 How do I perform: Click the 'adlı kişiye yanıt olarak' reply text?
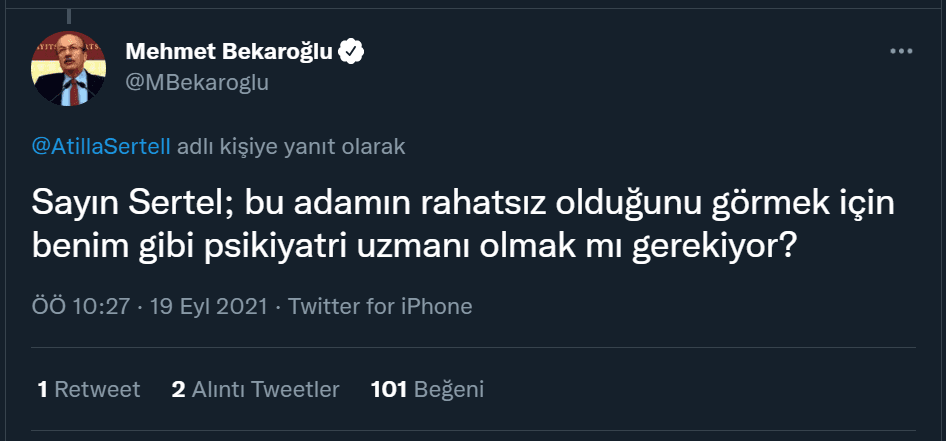[x=291, y=146]
